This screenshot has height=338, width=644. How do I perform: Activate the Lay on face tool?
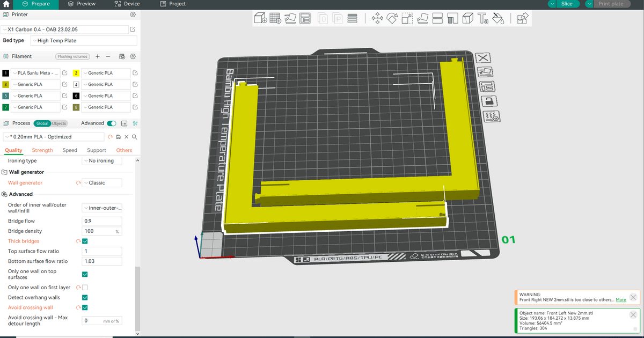coord(421,18)
